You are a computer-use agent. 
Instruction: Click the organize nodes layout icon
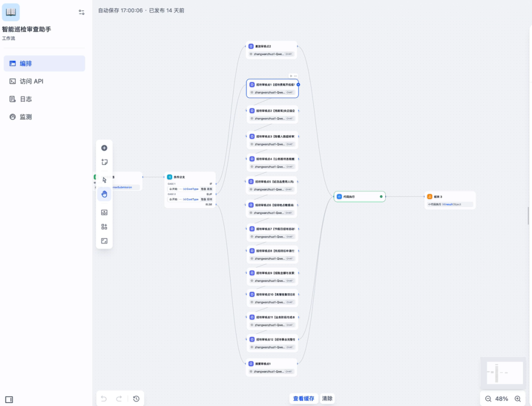104,227
